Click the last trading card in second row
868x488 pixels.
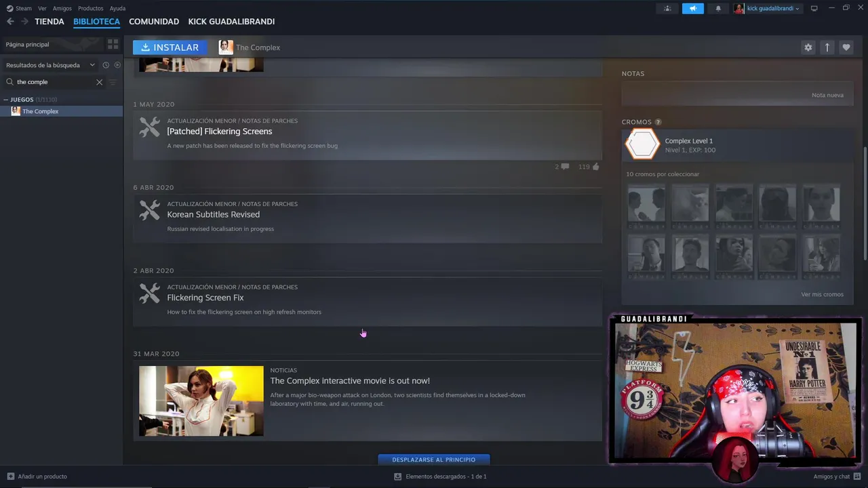tap(821, 257)
